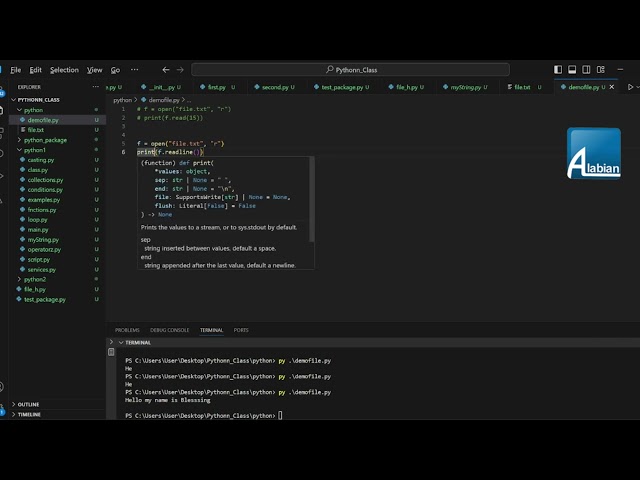Image resolution: width=640 pixels, height=480 pixels.
Task: Expand the python_package folder
Action: 45,140
